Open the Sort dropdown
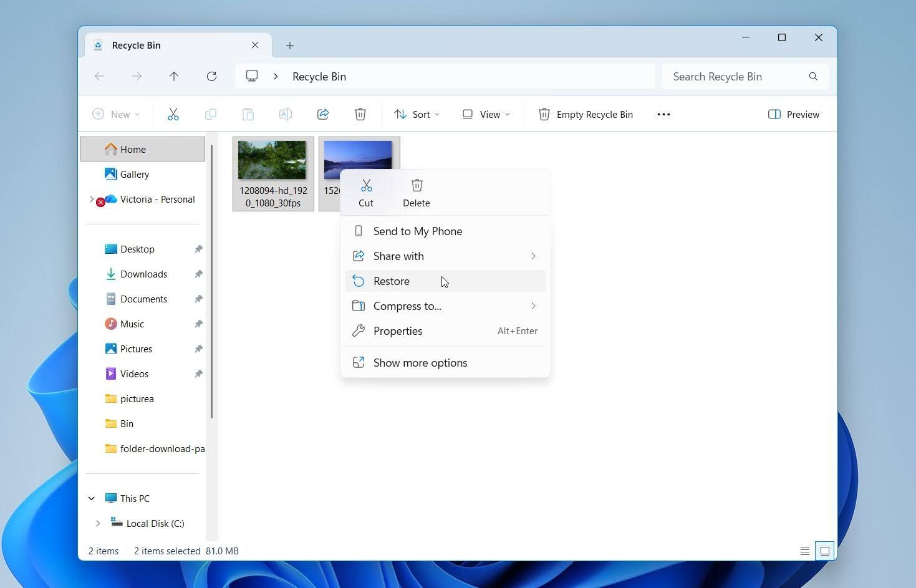 tap(417, 114)
